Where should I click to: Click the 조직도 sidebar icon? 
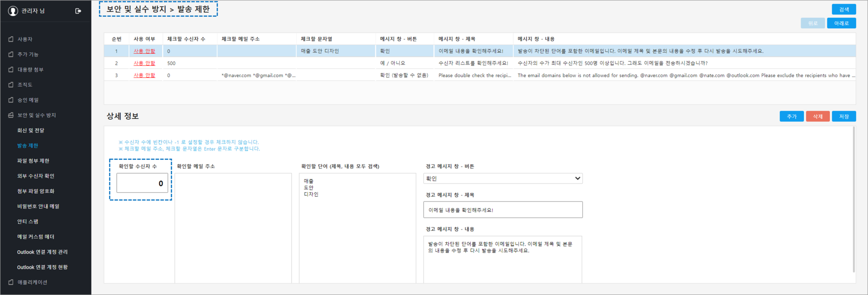(x=11, y=84)
